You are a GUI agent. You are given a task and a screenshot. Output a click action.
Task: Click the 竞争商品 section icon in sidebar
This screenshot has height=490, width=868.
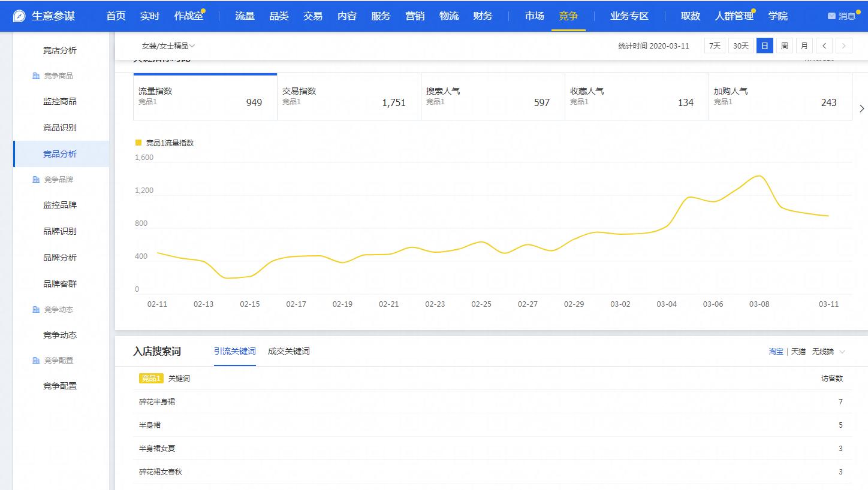pos(35,75)
